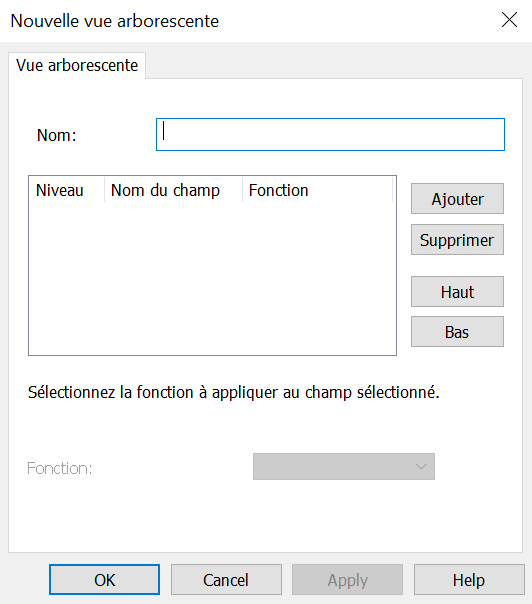Click the Fonction column header
The image size is (532, 604).
[317, 190]
